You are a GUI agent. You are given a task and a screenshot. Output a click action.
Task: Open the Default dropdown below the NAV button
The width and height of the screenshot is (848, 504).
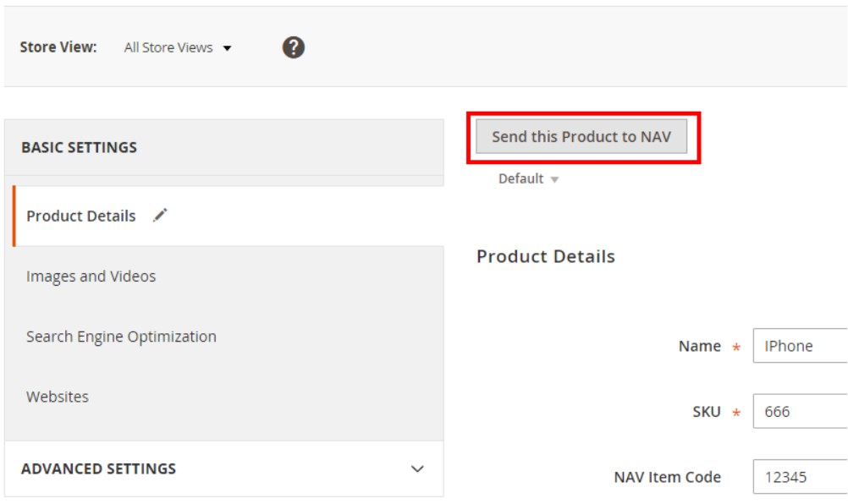click(x=528, y=179)
